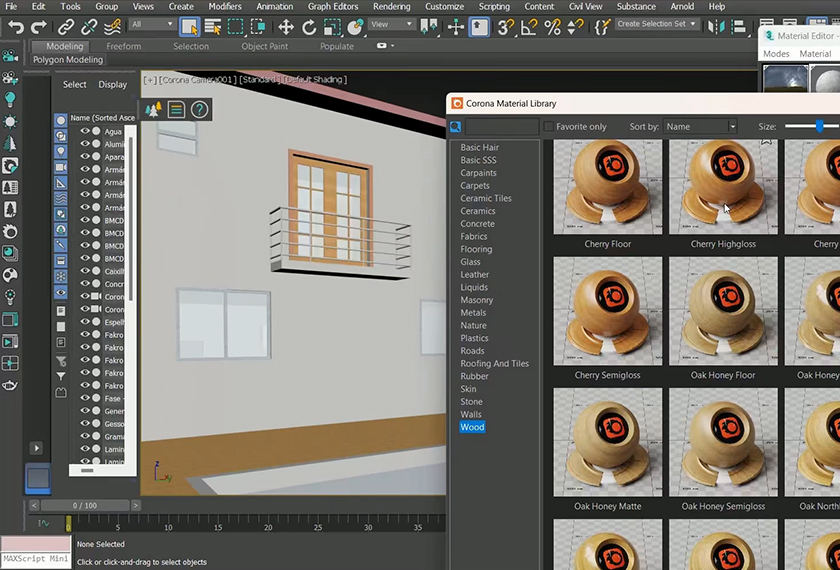
Task: Select the Metals material category
Action: pos(473,313)
